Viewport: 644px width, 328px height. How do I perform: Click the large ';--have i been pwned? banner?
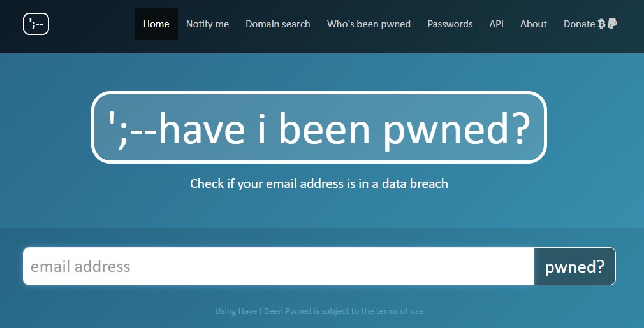click(x=319, y=127)
